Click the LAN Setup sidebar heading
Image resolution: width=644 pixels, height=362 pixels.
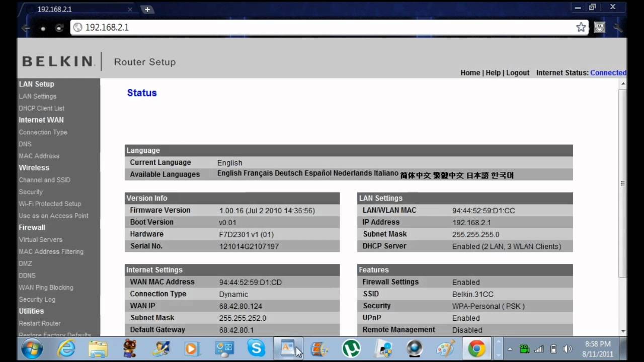pyautogui.click(x=36, y=84)
